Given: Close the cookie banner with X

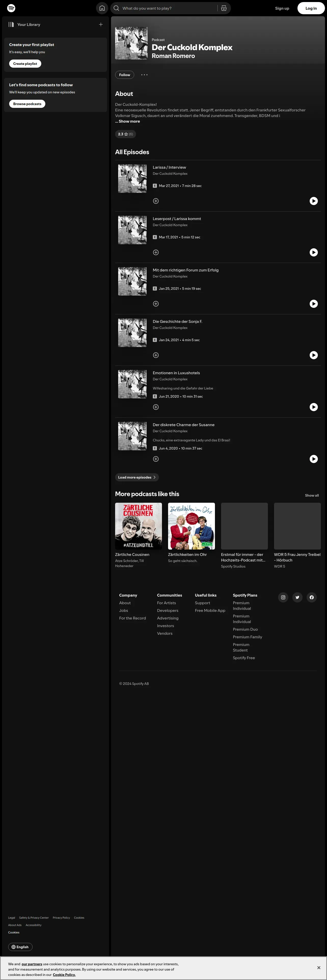Looking at the screenshot, I should point(319,968).
